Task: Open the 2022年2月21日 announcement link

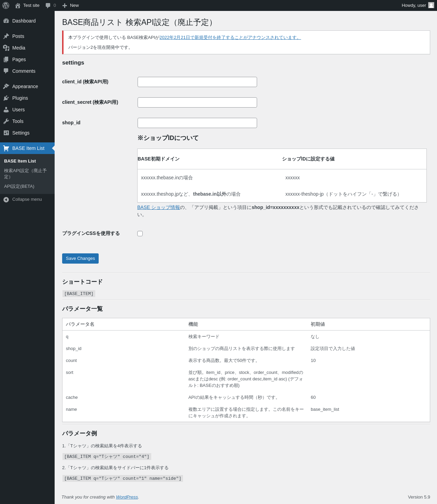Action: 230,38
